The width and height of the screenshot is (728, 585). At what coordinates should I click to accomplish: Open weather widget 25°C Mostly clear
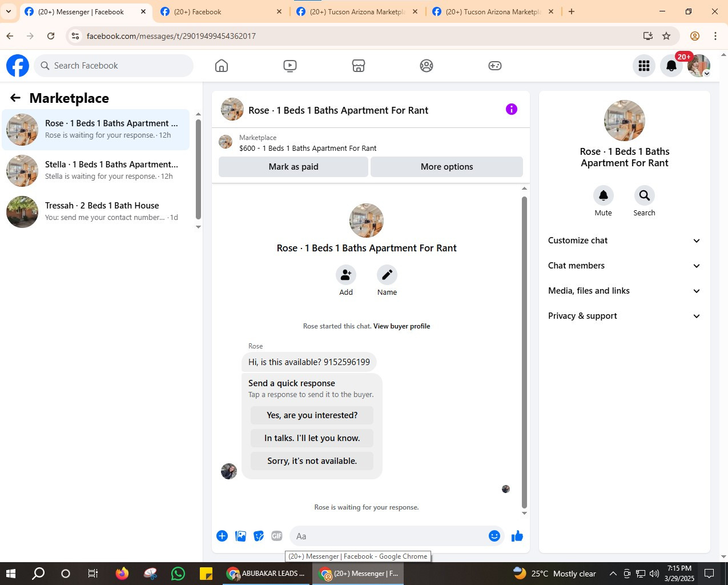[x=554, y=574]
